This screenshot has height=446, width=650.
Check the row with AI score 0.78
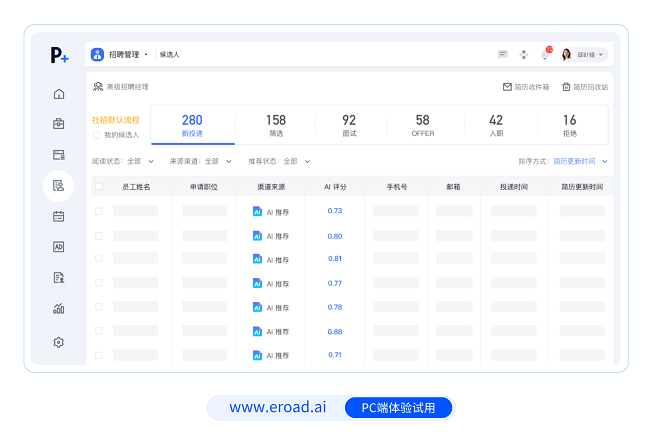pos(99,307)
